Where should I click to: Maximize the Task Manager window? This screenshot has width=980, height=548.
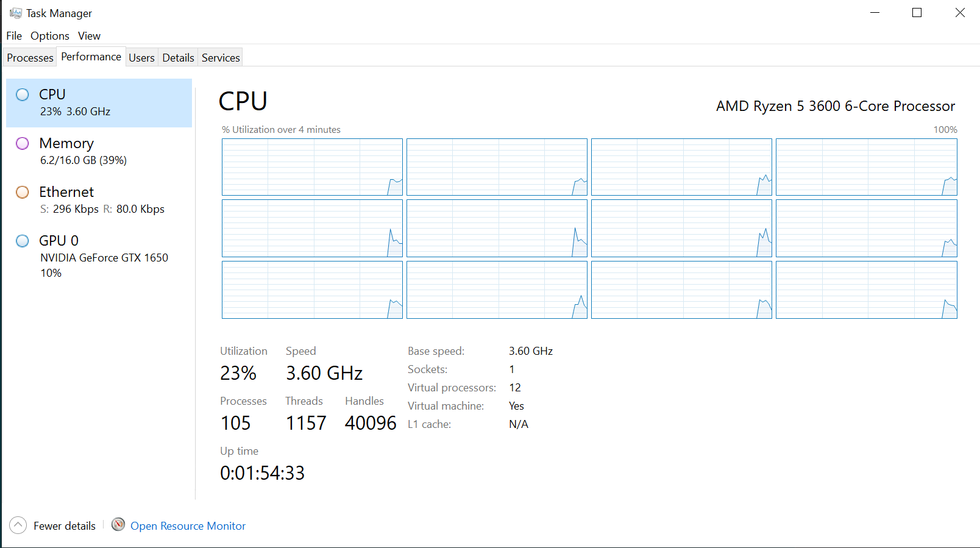917,13
